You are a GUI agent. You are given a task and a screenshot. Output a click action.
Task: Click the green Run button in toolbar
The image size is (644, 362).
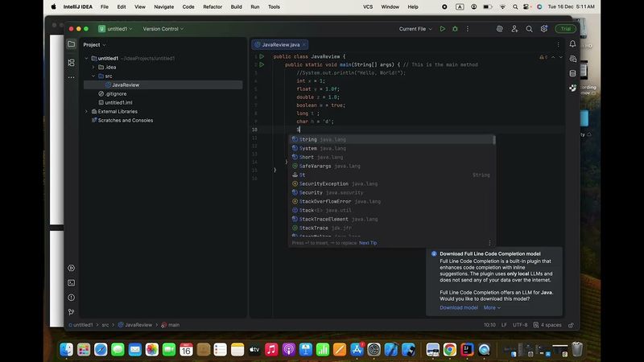(442, 29)
